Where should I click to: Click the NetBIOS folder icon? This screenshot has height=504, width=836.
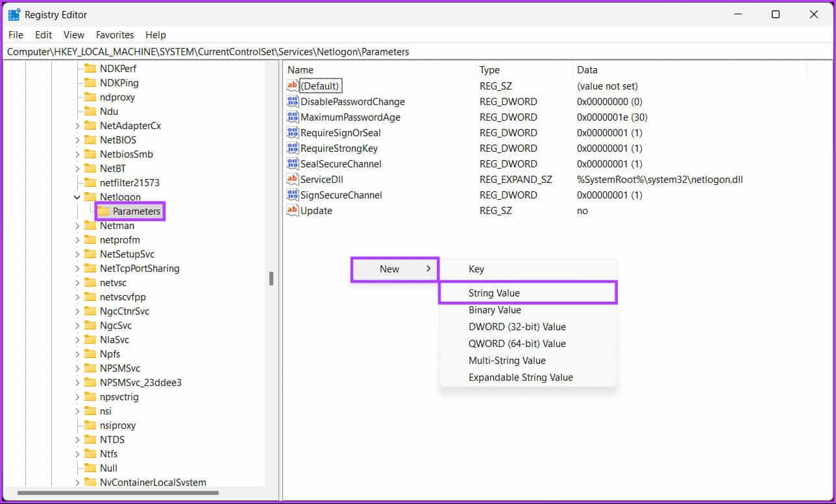[90, 139]
